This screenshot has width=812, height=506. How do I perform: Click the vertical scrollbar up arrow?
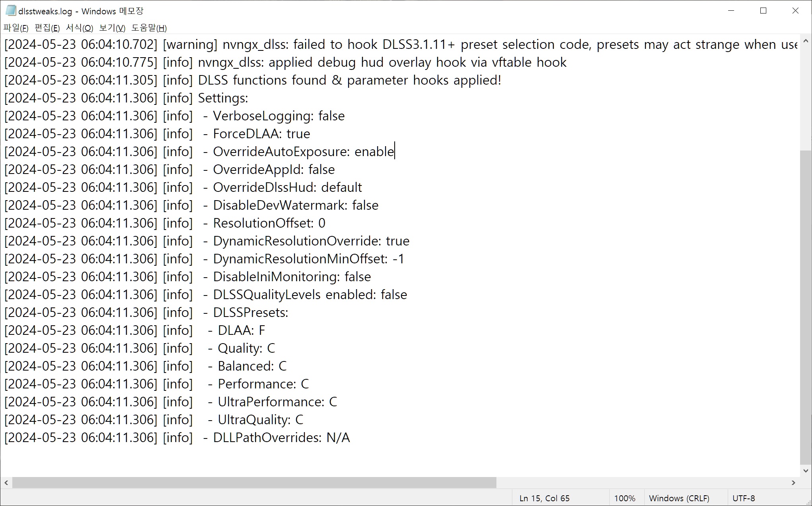[x=806, y=41]
